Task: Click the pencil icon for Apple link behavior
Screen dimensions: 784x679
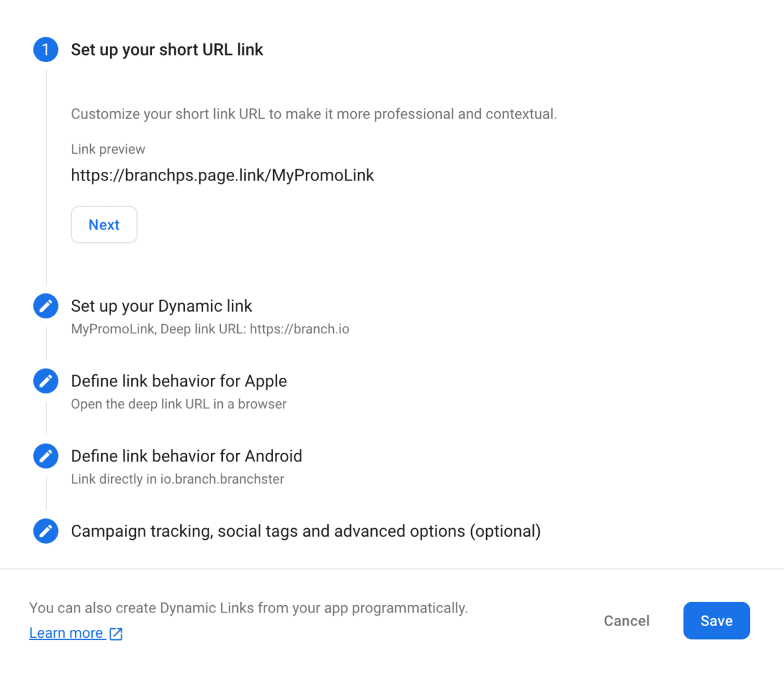Action: coord(46,380)
